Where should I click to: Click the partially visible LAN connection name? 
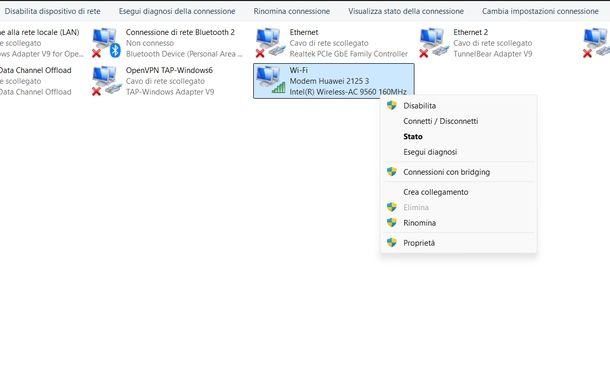(39, 32)
